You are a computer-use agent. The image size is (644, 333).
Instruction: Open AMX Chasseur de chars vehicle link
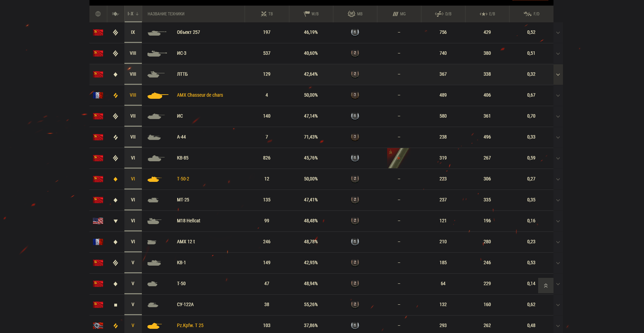[x=200, y=95]
